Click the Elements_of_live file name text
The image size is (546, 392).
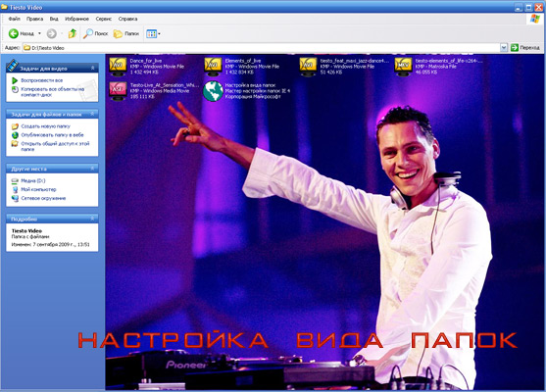click(x=243, y=61)
